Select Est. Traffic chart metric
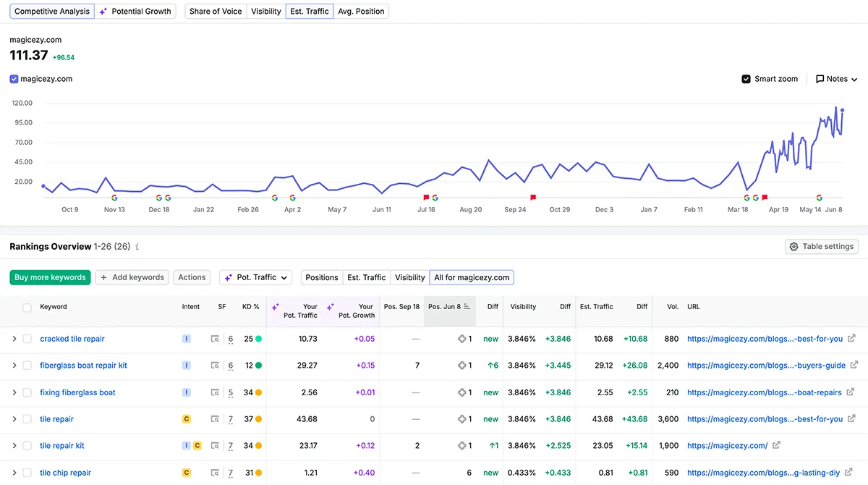 (309, 12)
